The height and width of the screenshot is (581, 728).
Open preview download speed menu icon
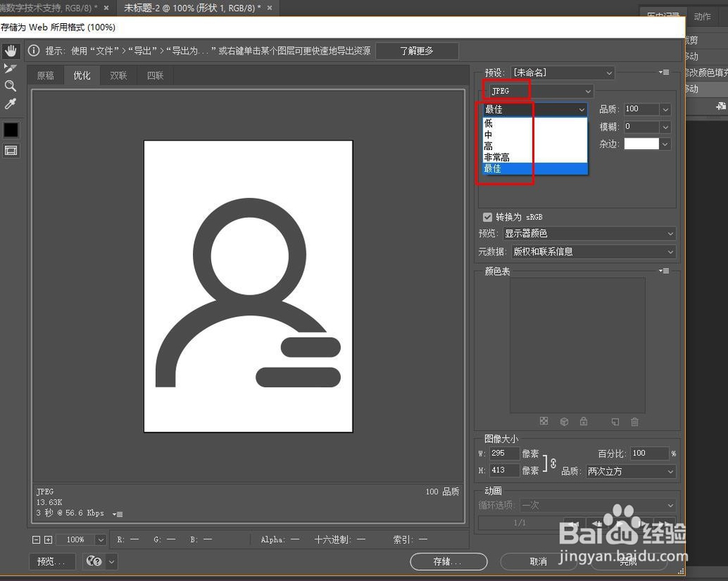[117, 514]
